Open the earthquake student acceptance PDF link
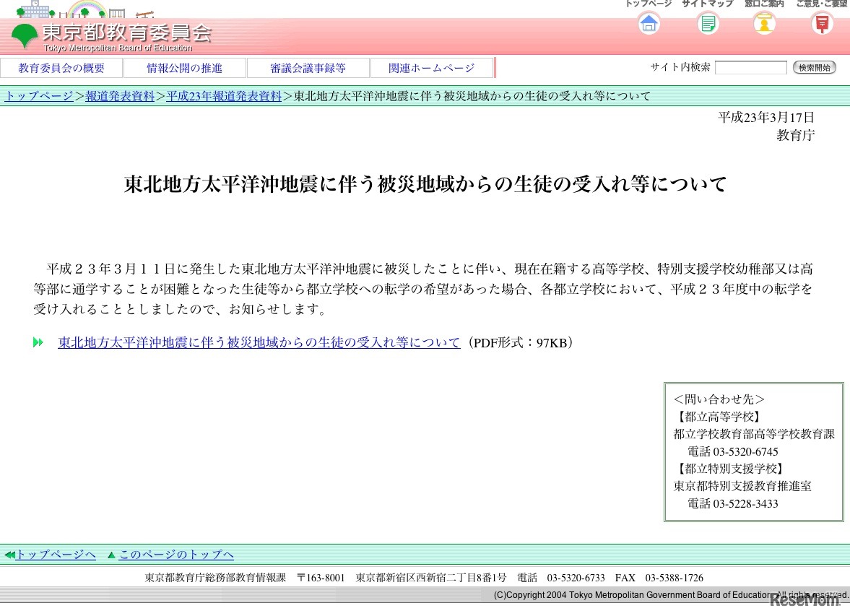Viewport: 850px width, 616px height. [x=259, y=342]
